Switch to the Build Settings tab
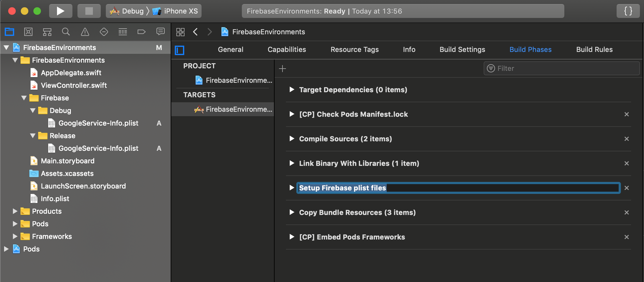644x282 pixels. coord(462,49)
